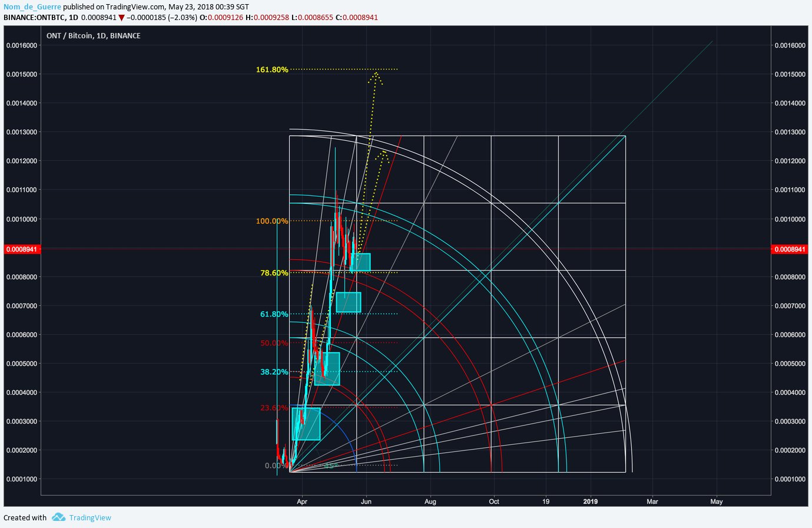The image size is (812, 528).
Task: Select the teal box below the 23.60% level
Action: (306, 424)
